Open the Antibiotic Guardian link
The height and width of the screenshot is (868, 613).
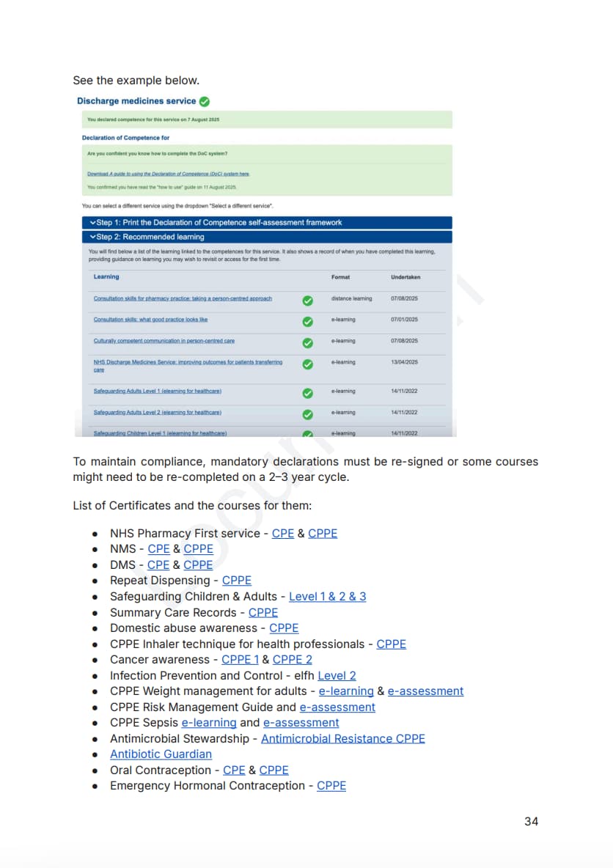tap(161, 754)
